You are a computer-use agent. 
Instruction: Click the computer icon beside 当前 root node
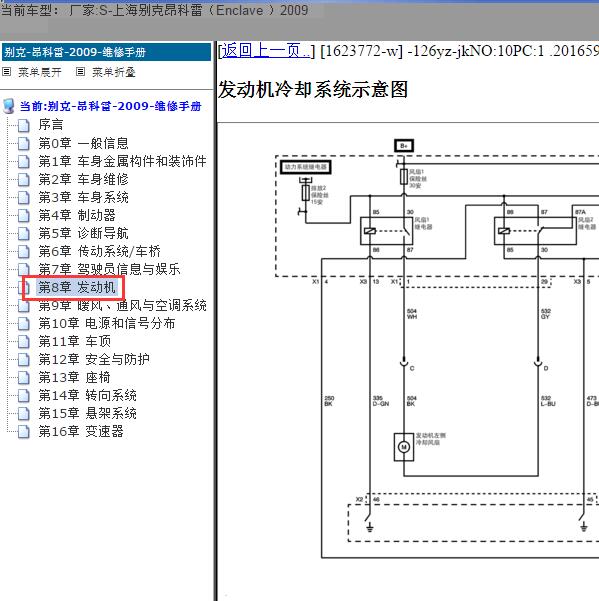coord(9,106)
